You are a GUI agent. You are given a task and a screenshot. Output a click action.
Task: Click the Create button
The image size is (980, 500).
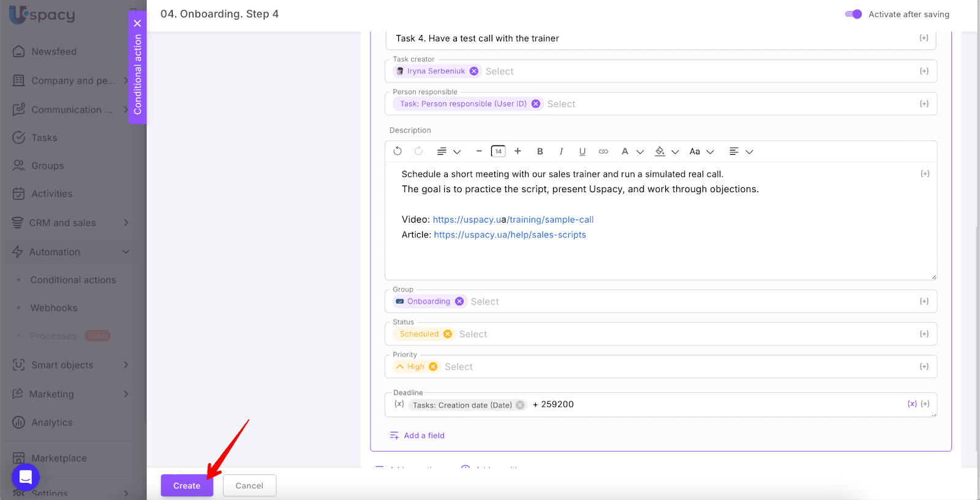(x=187, y=485)
